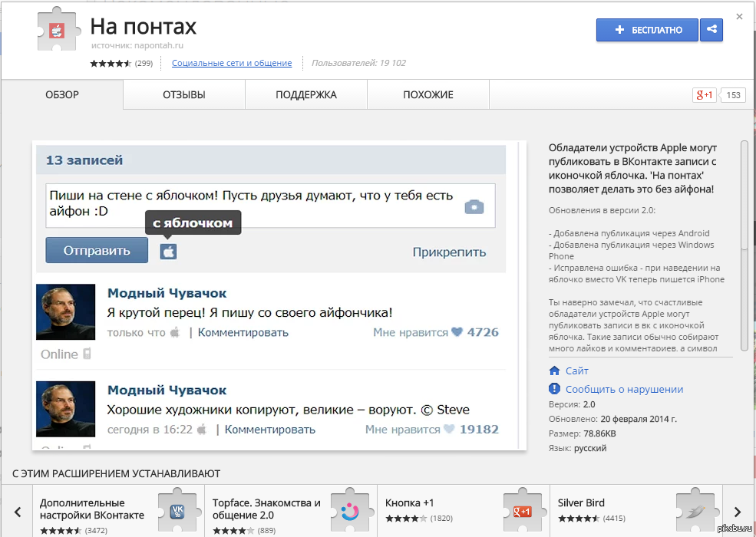Click Комментировать under the Steve quote post

pyautogui.click(x=270, y=430)
